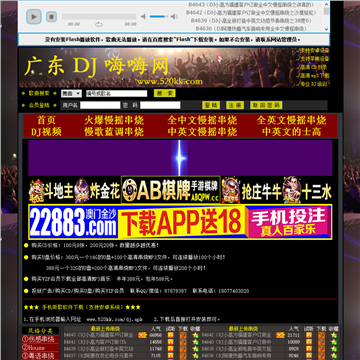This screenshot has height=360, width=360.
Task: Open the song search type dropdown
Action: [71, 94]
